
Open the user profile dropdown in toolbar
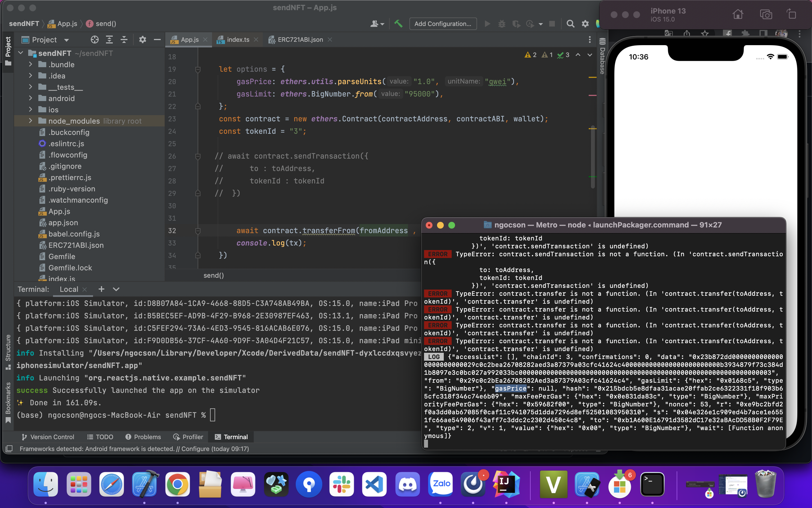[377, 23]
